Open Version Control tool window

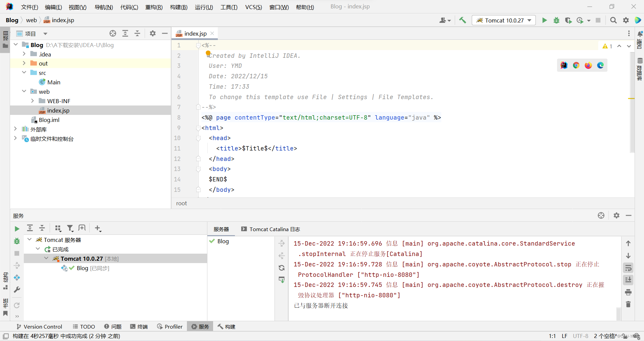[39, 327]
